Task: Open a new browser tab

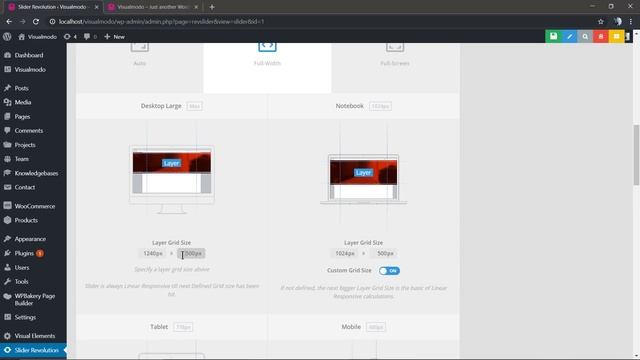Action: [211, 7]
